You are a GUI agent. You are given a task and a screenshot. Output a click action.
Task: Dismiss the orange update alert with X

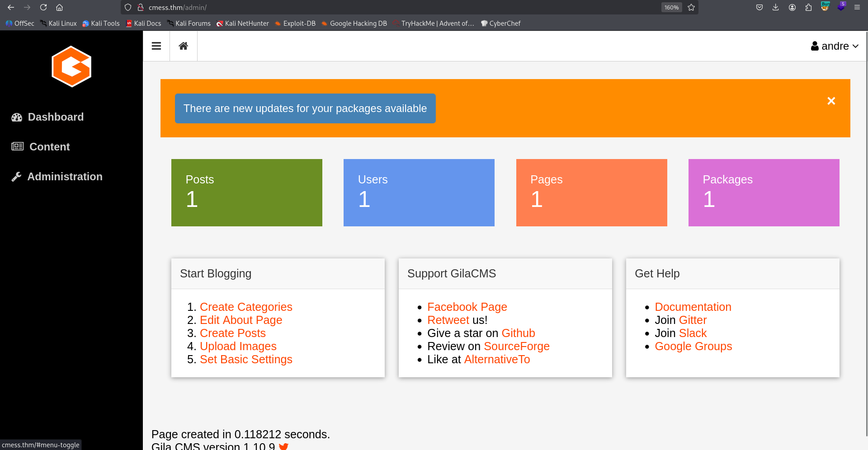(831, 101)
